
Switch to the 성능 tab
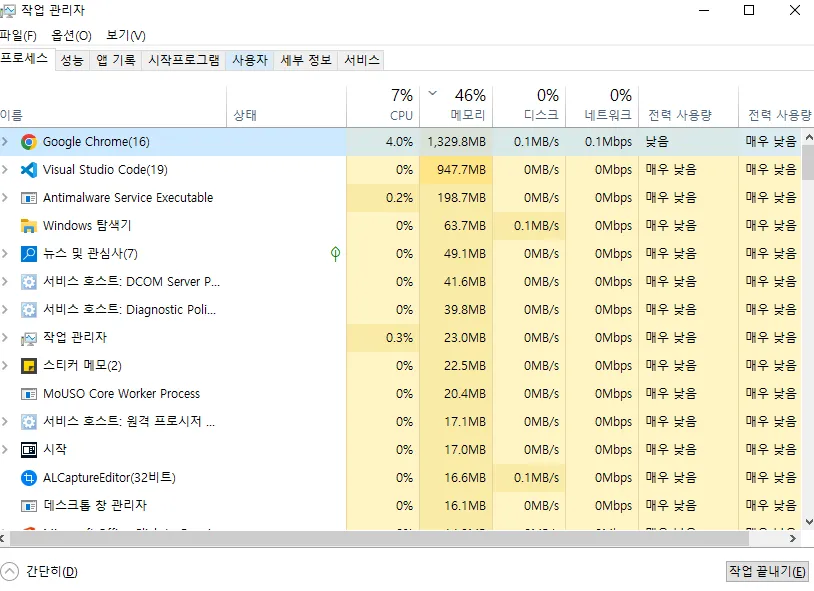[x=72, y=60]
